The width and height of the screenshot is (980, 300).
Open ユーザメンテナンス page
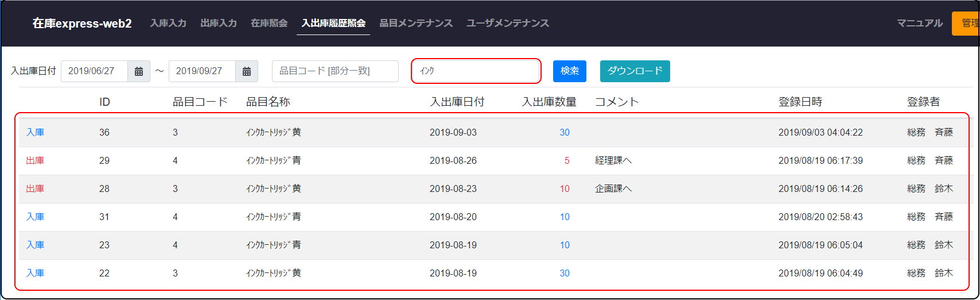pyautogui.click(x=508, y=24)
